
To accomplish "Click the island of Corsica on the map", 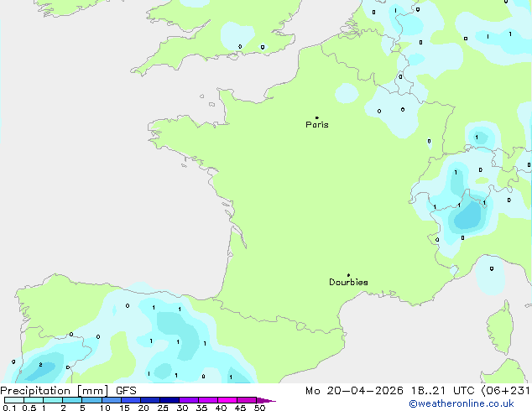I will pos(500,328).
